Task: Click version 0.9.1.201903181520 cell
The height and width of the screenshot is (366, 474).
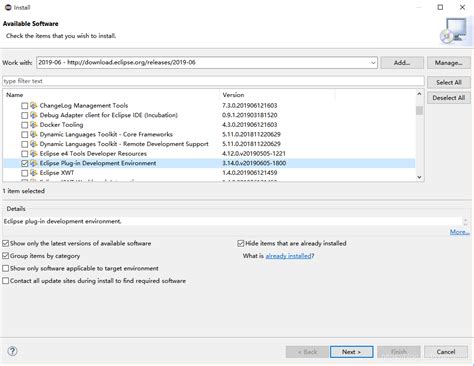Action: click(x=250, y=115)
